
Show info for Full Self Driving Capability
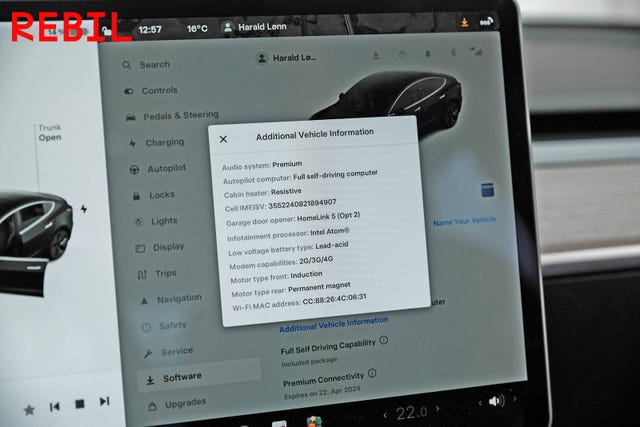point(384,340)
